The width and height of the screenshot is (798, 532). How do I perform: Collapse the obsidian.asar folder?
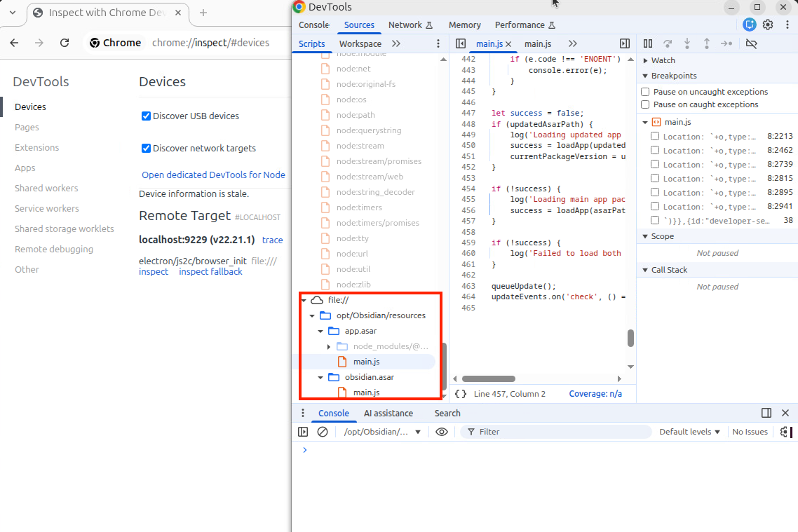pos(321,377)
